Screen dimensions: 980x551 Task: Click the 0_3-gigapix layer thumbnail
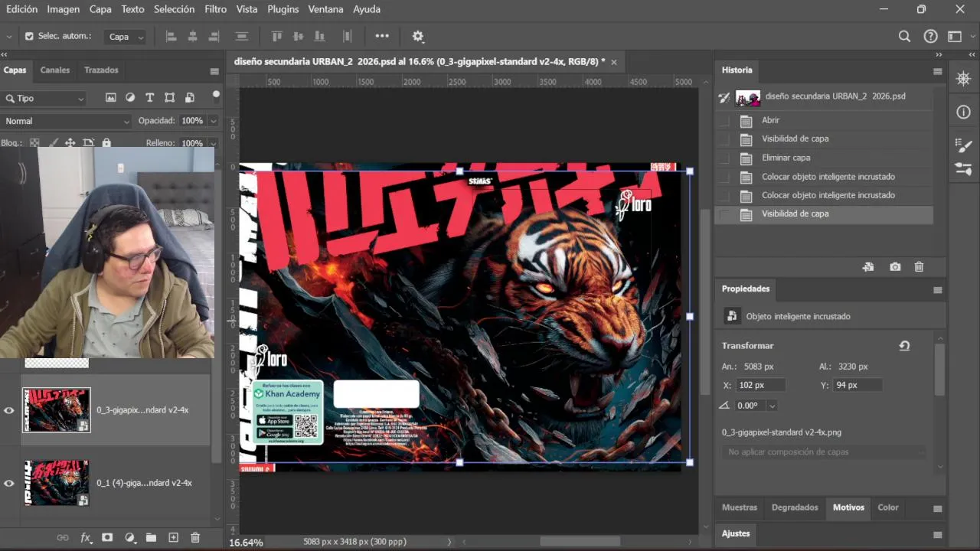(56, 410)
